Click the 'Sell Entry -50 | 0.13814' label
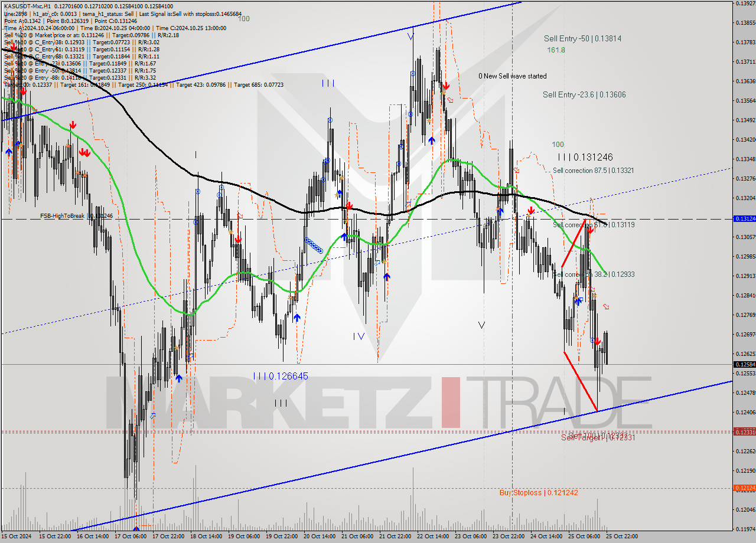The image size is (756, 543). [x=582, y=38]
